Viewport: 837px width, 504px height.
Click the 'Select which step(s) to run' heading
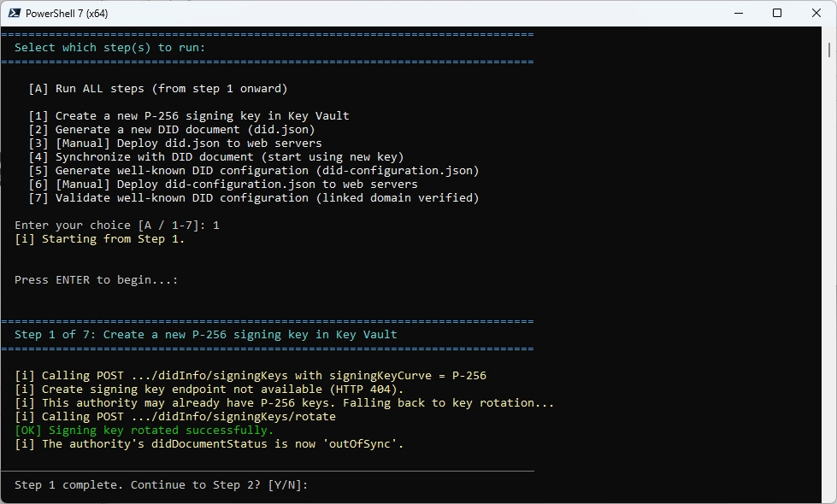[x=109, y=48]
